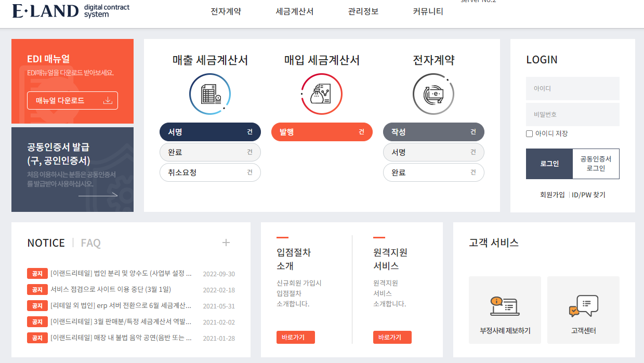Click 바로가기 under 입점절차 소개
Image resolution: width=644 pixels, height=363 pixels.
pyautogui.click(x=295, y=337)
